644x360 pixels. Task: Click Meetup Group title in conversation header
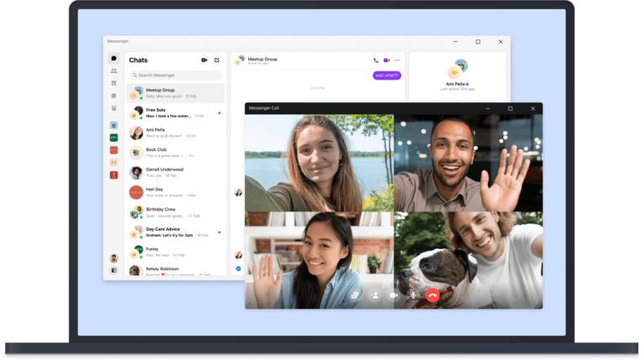262,60
